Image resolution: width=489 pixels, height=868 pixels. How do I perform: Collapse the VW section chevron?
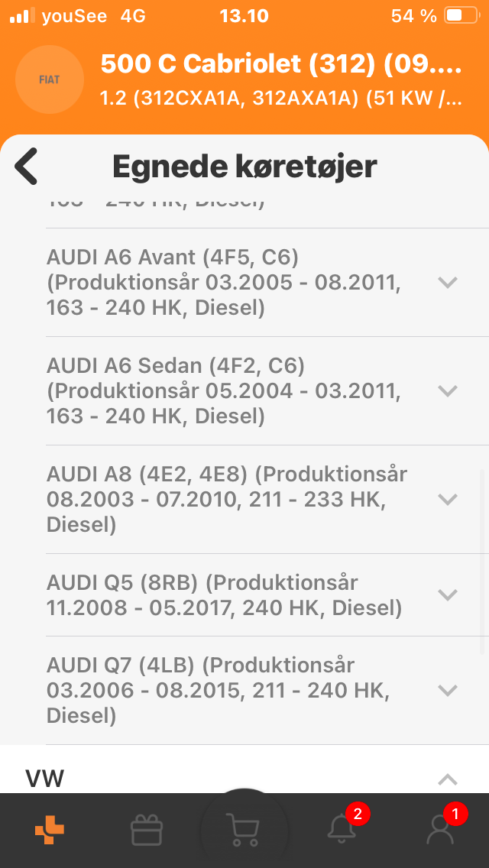click(448, 779)
